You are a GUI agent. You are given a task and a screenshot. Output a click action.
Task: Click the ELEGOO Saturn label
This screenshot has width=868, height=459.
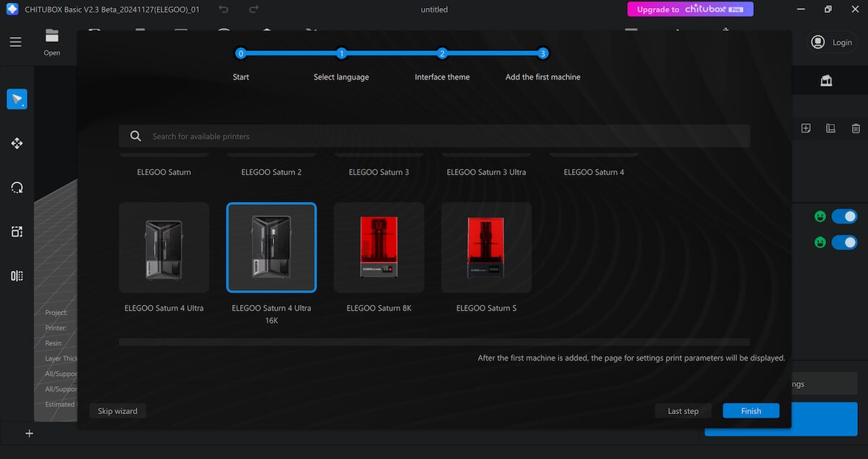(x=164, y=172)
